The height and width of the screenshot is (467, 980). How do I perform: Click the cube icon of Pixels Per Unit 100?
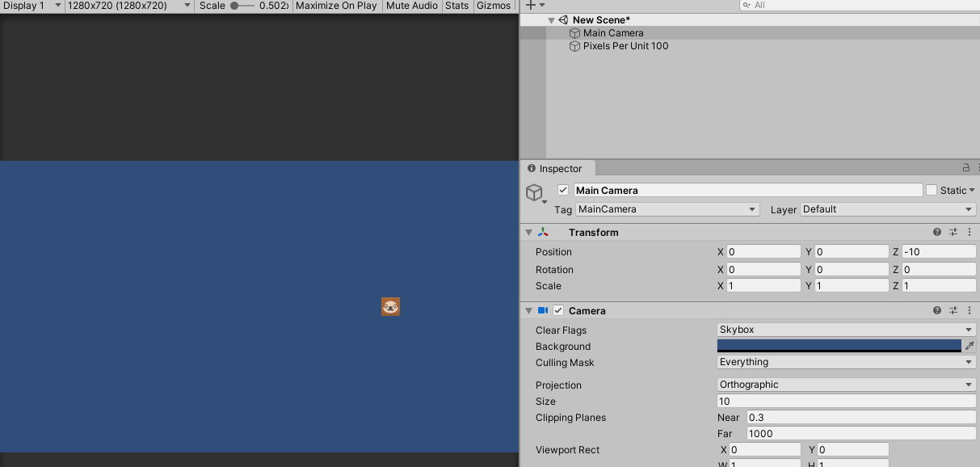click(574, 46)
